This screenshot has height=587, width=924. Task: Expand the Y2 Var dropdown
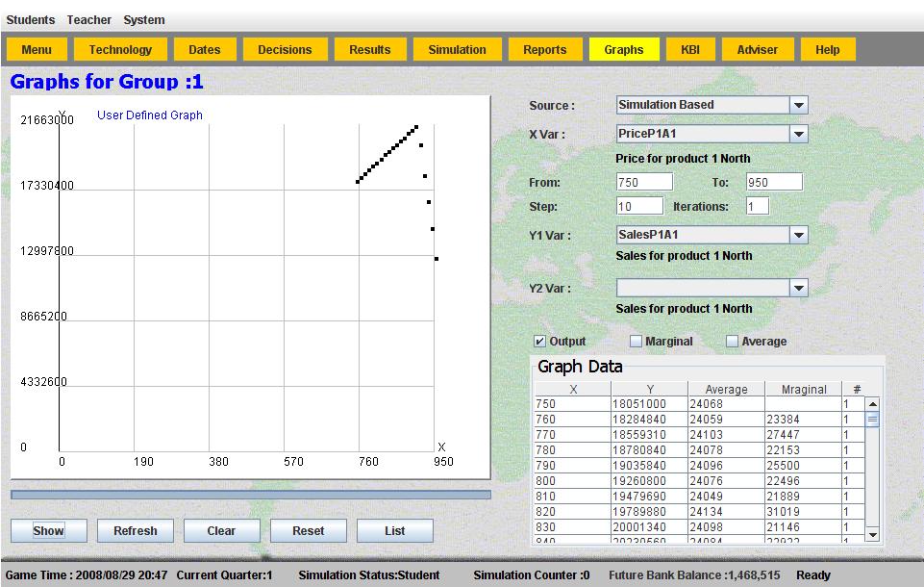(798, 288)
